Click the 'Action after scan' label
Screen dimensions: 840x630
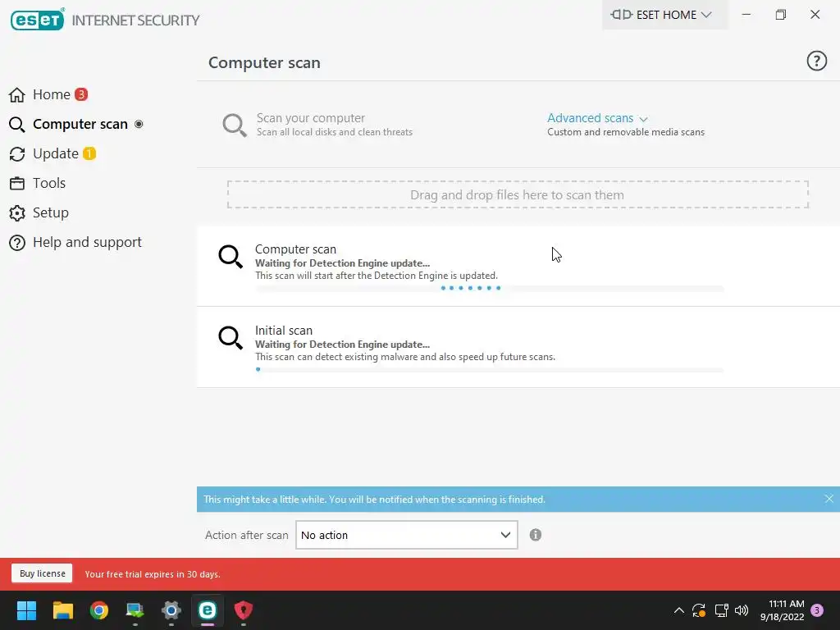tap(246, 535)
